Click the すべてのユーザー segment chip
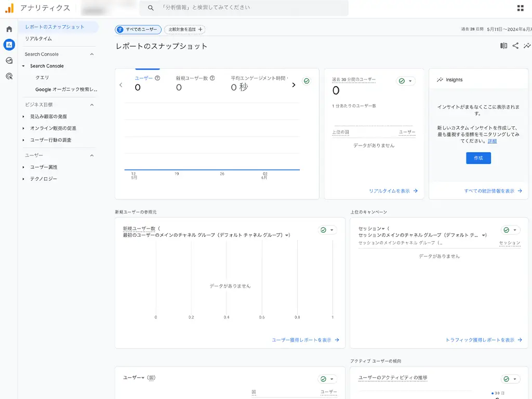 [x=138, y=30]
